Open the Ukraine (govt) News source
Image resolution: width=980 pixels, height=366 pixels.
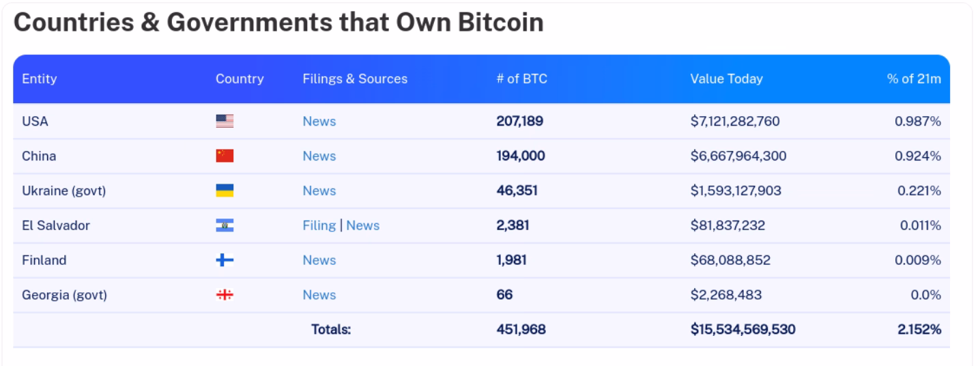(319, 191)
